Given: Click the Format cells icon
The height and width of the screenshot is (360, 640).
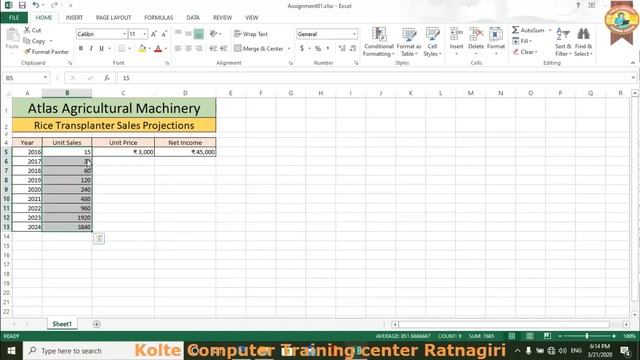Looking at the screenshot, I should pos(496,35).
